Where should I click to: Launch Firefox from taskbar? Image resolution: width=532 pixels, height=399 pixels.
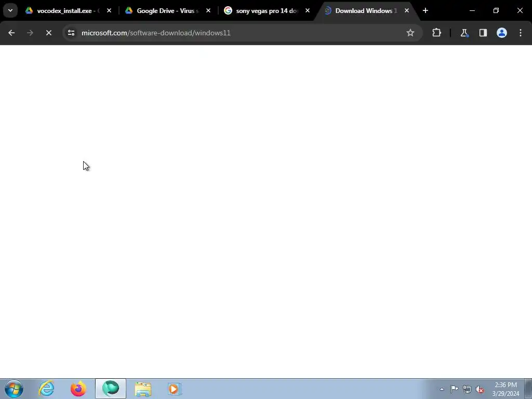click(x=78, y=389)
